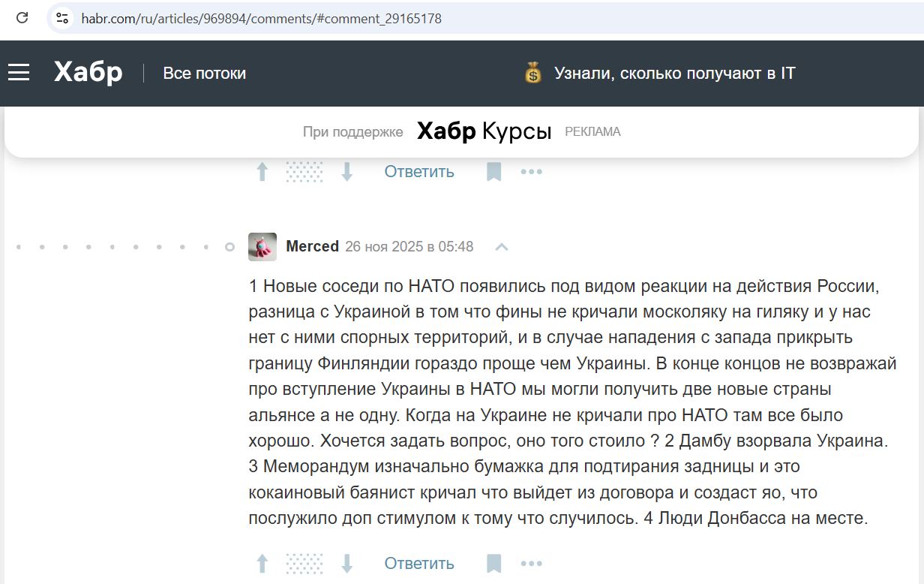Viewport: 924px width, 584px height.
Task: Upvote the partially visible top comment
Action: pos(262,171)
